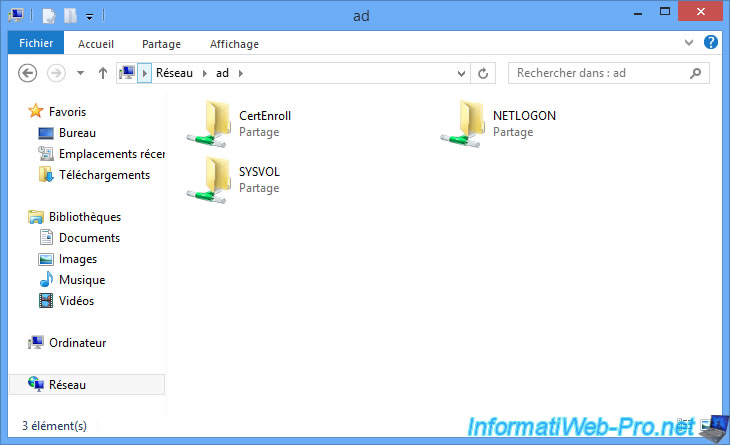The image size is (730, 445).
Task: Open the Fichier menu
Action: click(36, 43)
